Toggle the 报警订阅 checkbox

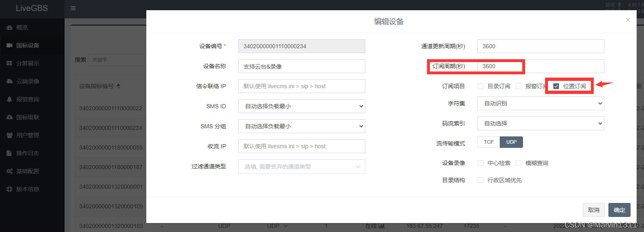519,86
